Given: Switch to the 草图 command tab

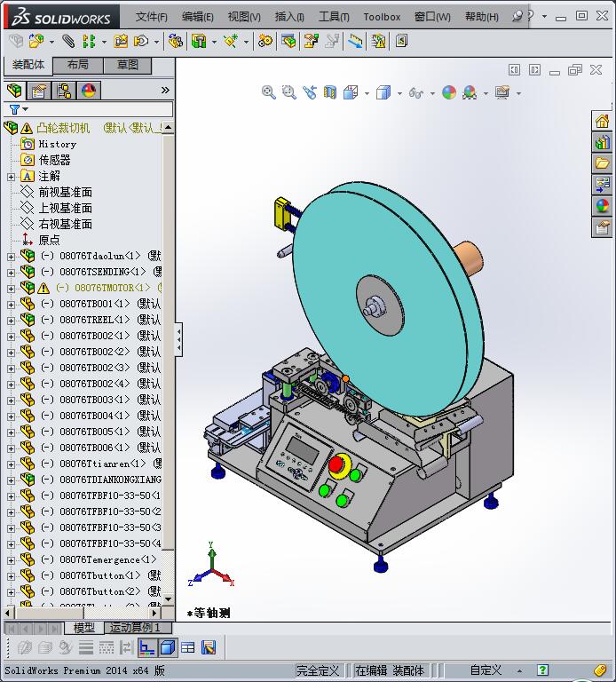Looking at the screenshot, I should click(x=128, y=65).
